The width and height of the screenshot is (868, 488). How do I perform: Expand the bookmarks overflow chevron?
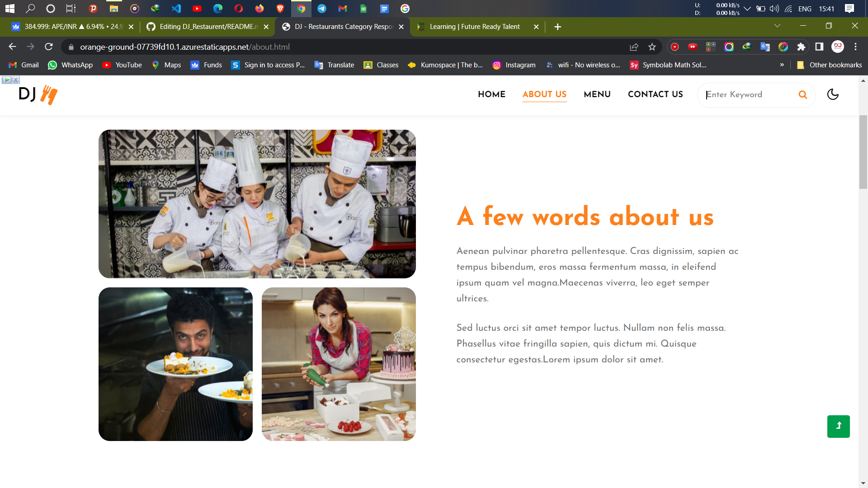tap(782, 65)
